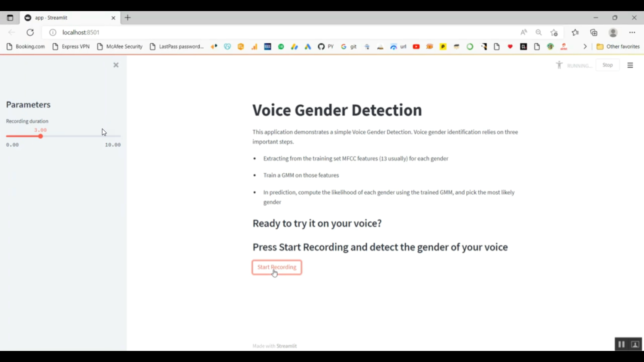
Task: Open the browser profile menu
Action: [613, 32]
